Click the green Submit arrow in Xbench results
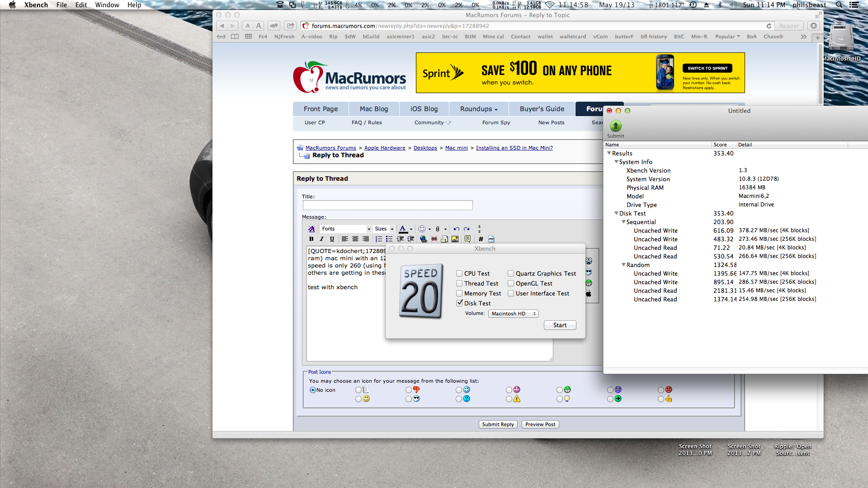 [x=615, y=126]
